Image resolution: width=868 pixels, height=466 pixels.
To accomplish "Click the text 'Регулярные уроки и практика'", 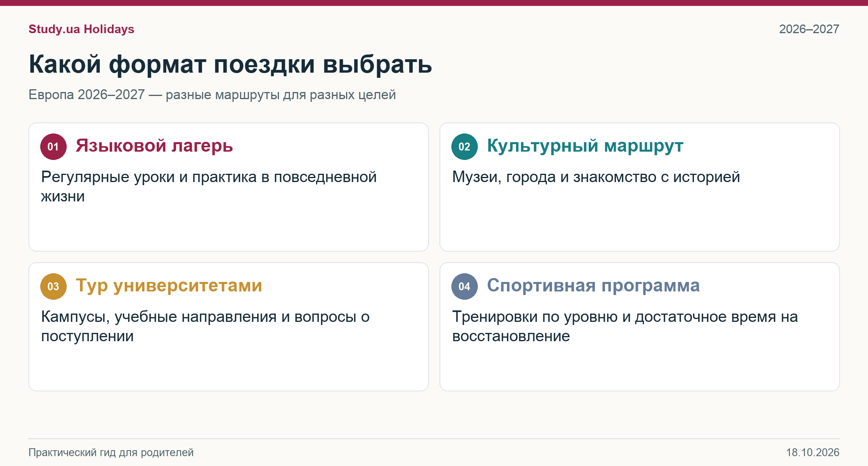I will tap(149, 177).
